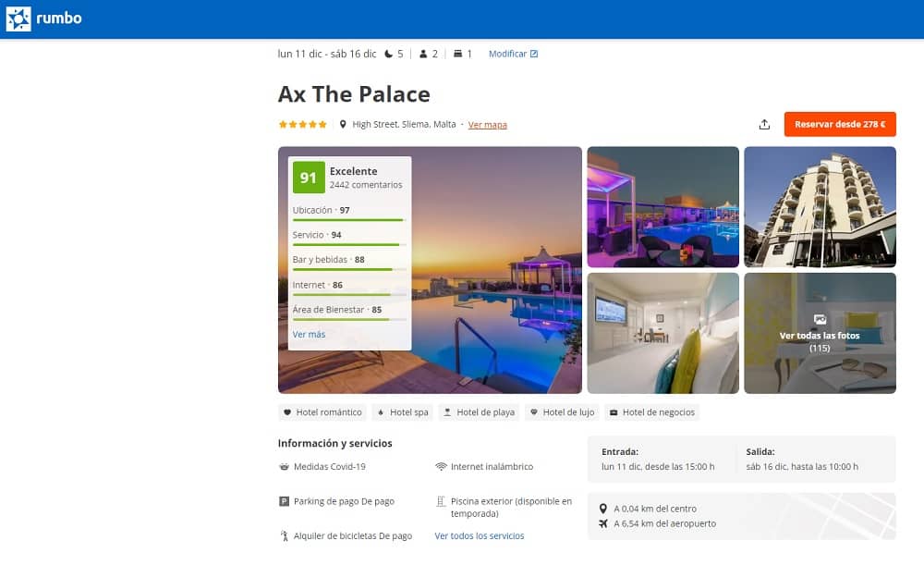Viewport: 924px width, 565px height.
Task: Click Ver todas las fotos (115)
Action: [x=820, y=341]
